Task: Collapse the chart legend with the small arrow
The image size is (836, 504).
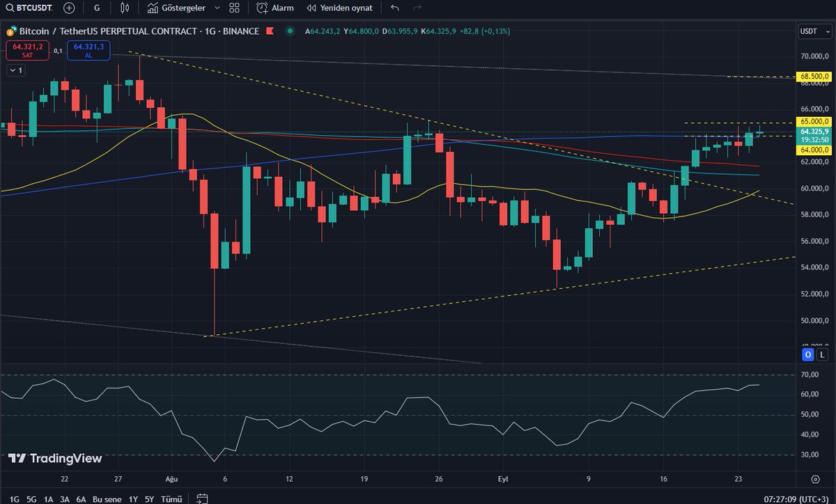Action: pos(11,70)
